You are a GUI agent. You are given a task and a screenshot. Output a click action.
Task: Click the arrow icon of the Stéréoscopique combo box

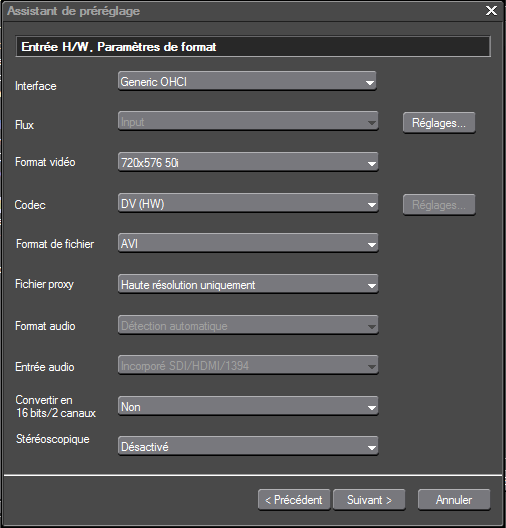(x=372, y=448)
